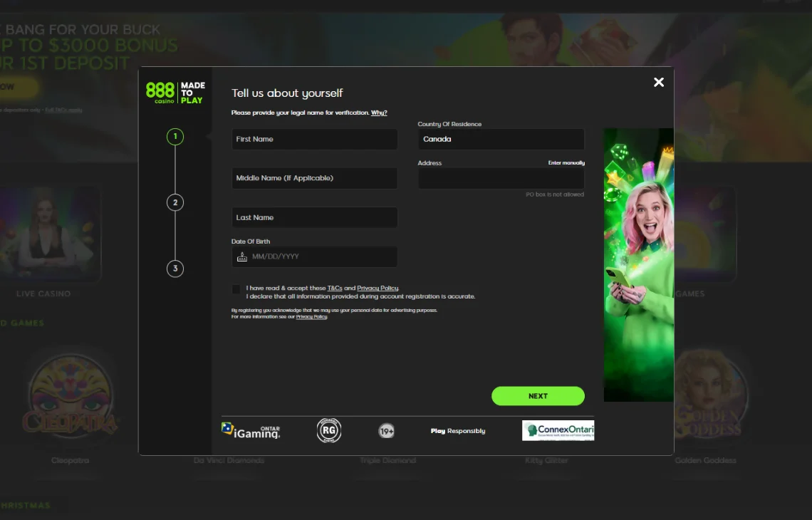Open the Why? verification link
This screenshot has width=812, height=520.
click(379, 113)
